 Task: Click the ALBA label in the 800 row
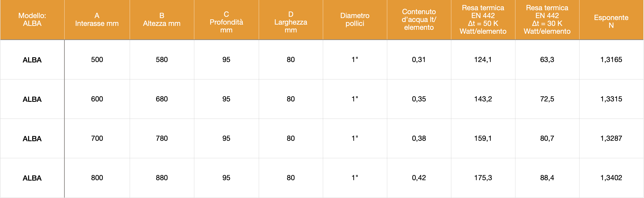tap(32, 178)
